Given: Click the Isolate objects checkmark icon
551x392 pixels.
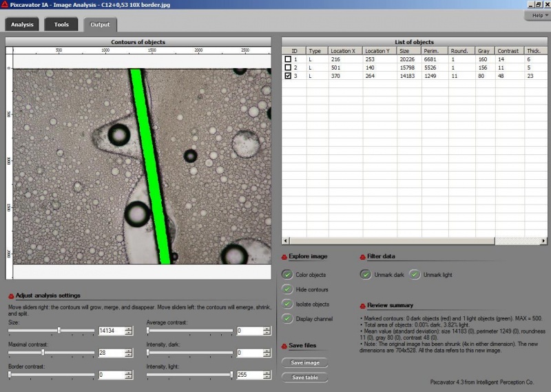Looking at the screenshot, I should [x=287, y=304].
